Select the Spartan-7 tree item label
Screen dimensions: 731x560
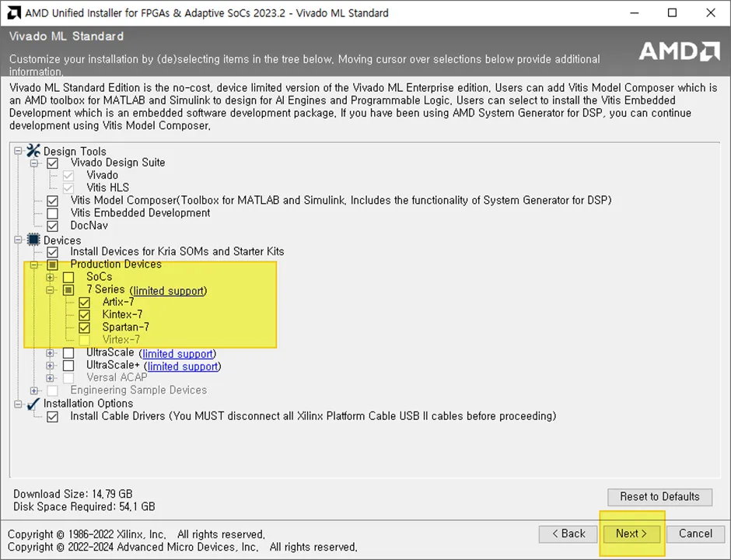click(126, 327)
